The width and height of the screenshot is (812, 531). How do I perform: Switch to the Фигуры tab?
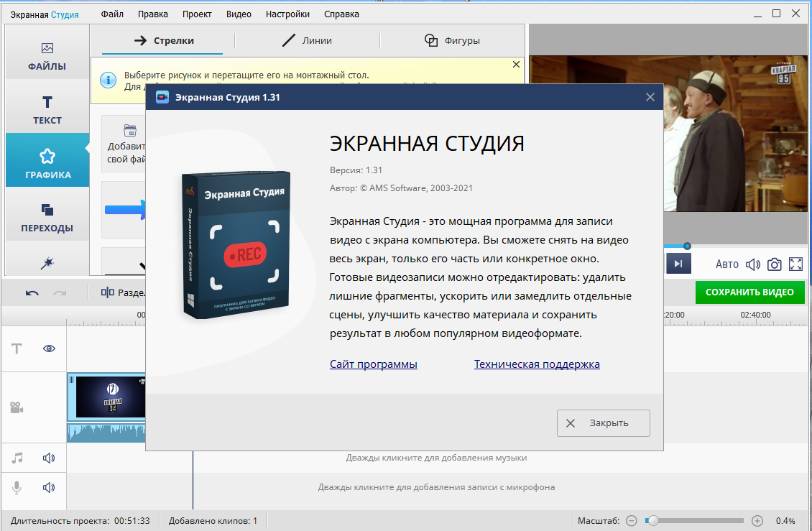pos(452,40)
